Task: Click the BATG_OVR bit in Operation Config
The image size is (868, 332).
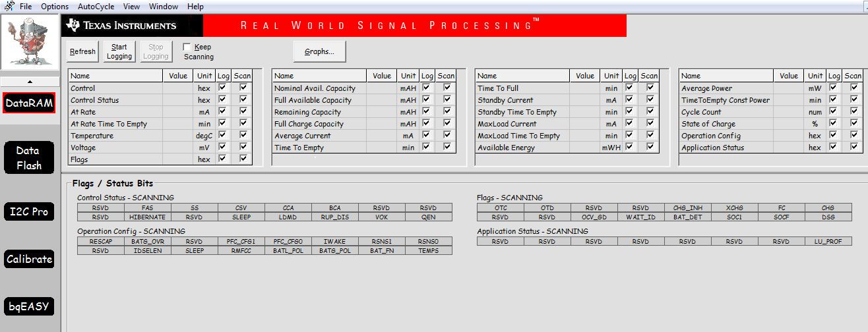Action: tap(148, 242)
